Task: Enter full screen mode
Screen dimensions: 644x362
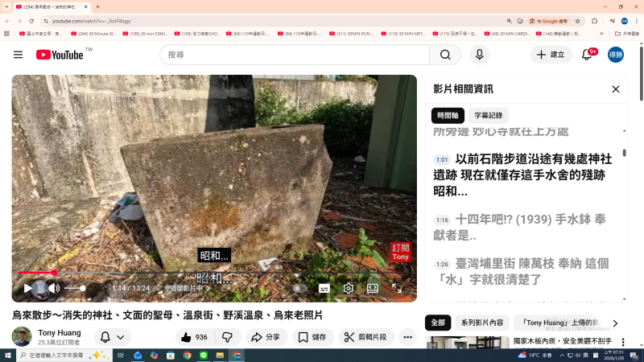Action: [397, 288]
